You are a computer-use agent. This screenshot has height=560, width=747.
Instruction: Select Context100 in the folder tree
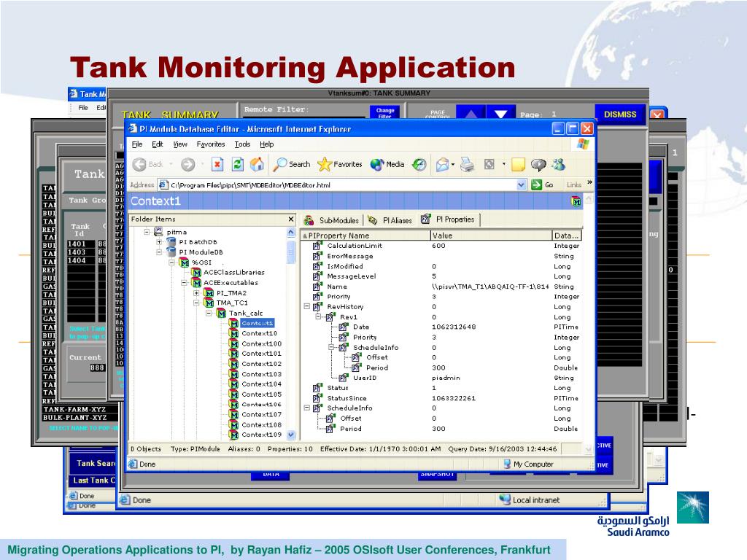[x=262, y=344]
